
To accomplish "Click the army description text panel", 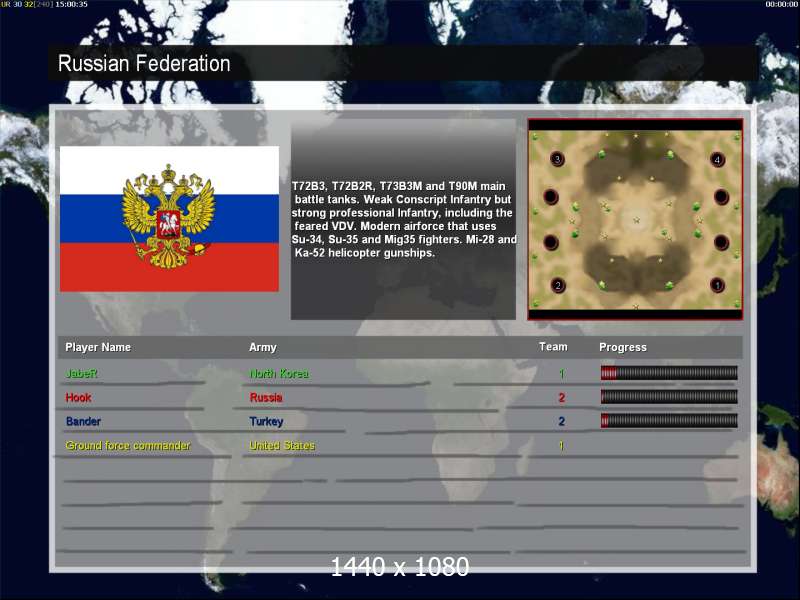I will coord(403,219).
